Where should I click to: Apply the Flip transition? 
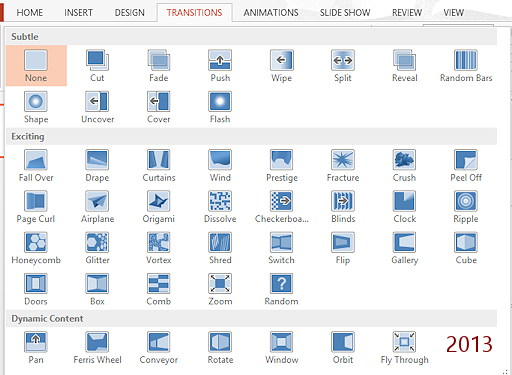coord(343,248)
